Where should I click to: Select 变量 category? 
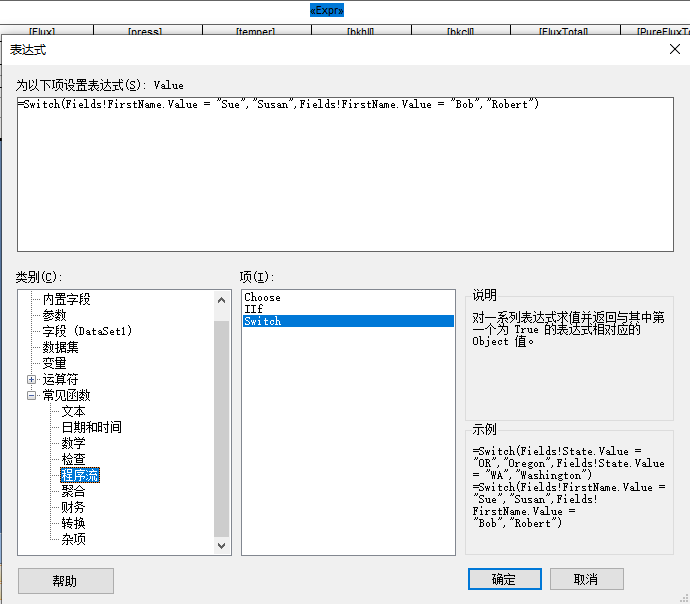click(x=54, y=363)
